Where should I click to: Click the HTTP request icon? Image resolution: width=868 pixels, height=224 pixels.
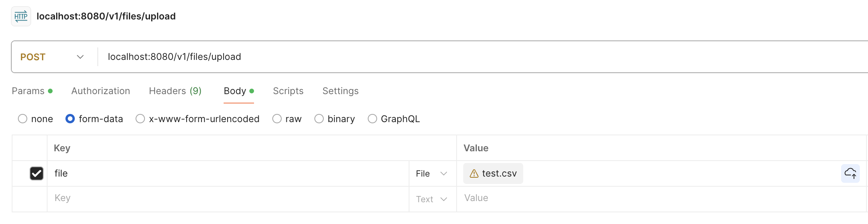pyautogui.click(x=21, y=16)
